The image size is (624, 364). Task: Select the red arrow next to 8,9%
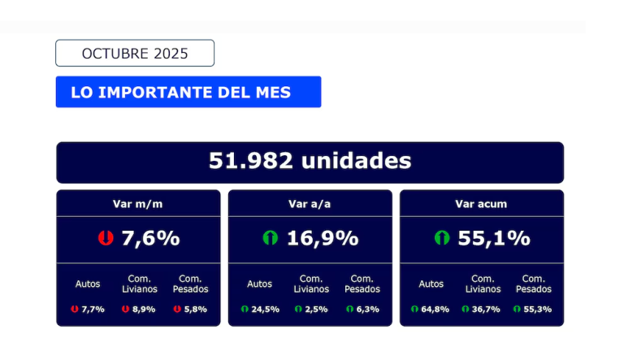pos(125,310)
